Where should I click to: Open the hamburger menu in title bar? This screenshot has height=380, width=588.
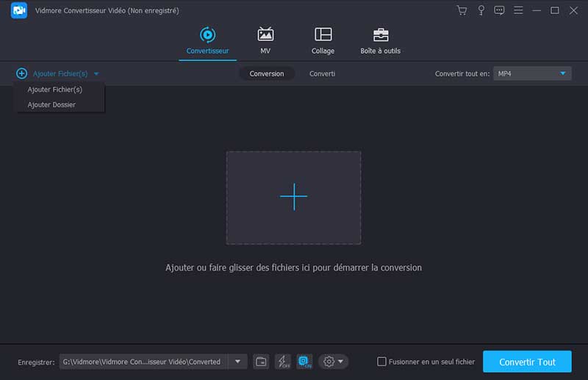click(519, 10)
